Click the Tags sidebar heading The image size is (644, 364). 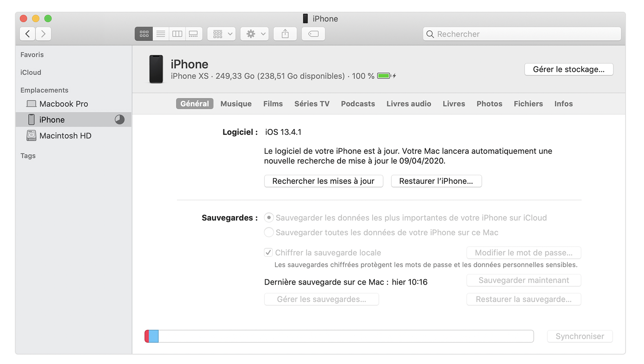(28, 156)
